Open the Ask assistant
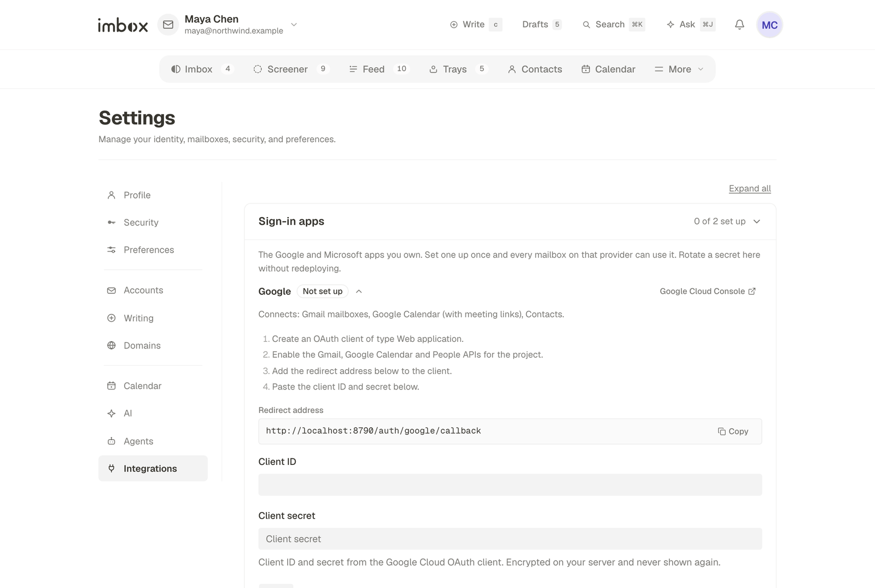The width and height of the screenshot is (875, 588). coord(691,25)
